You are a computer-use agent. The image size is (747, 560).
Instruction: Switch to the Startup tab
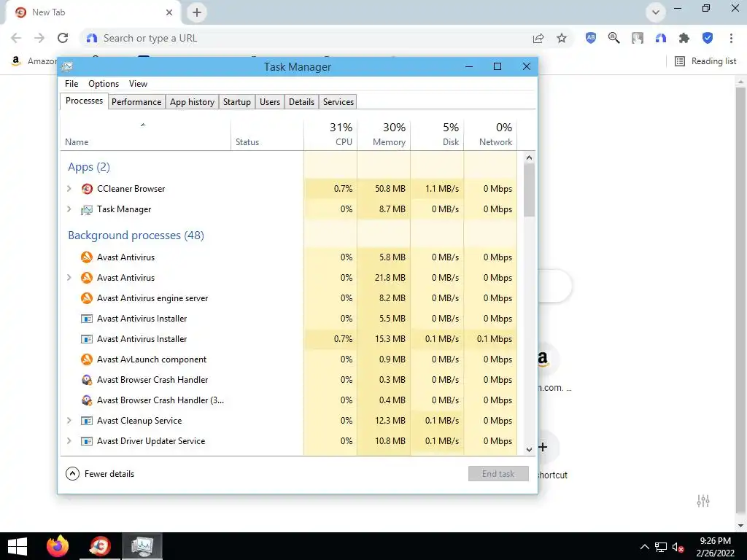(237, 102)
